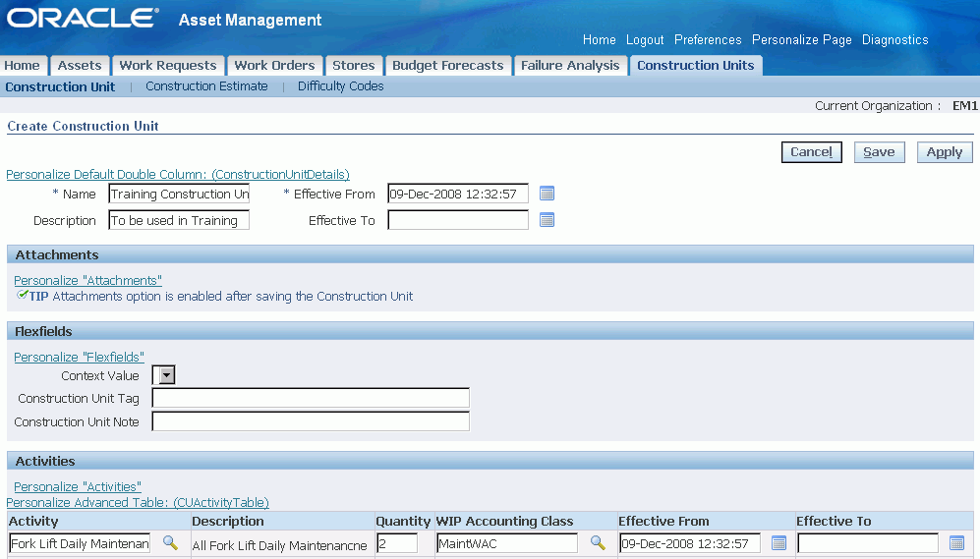Click 'All Fork Lift Daily Maintenancne' description cell

(x=279, y=545)
